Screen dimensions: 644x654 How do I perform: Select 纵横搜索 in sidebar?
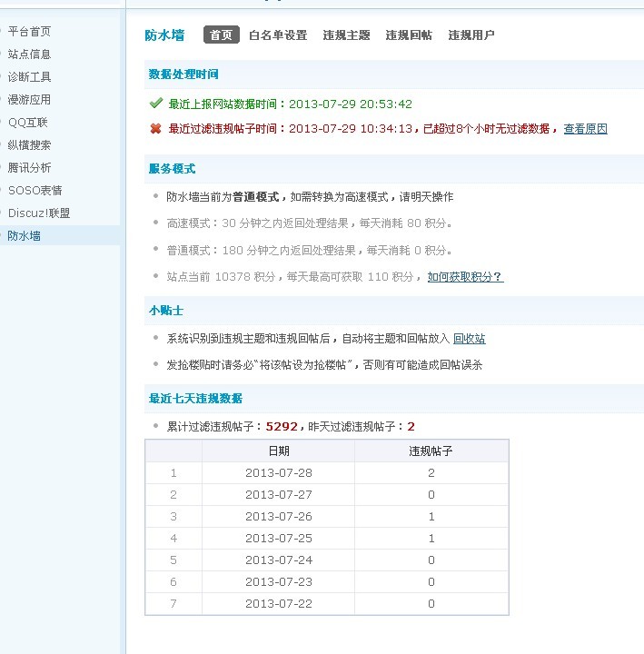pos(29,145)
